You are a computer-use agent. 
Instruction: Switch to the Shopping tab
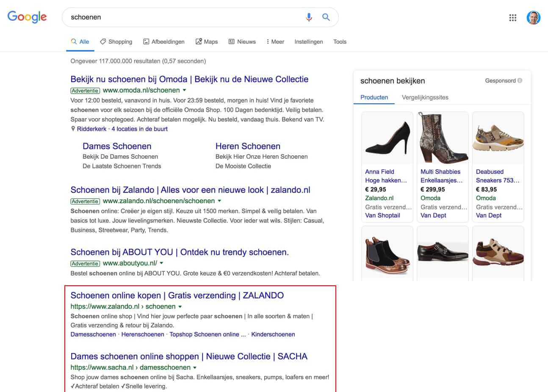[116, 41]
